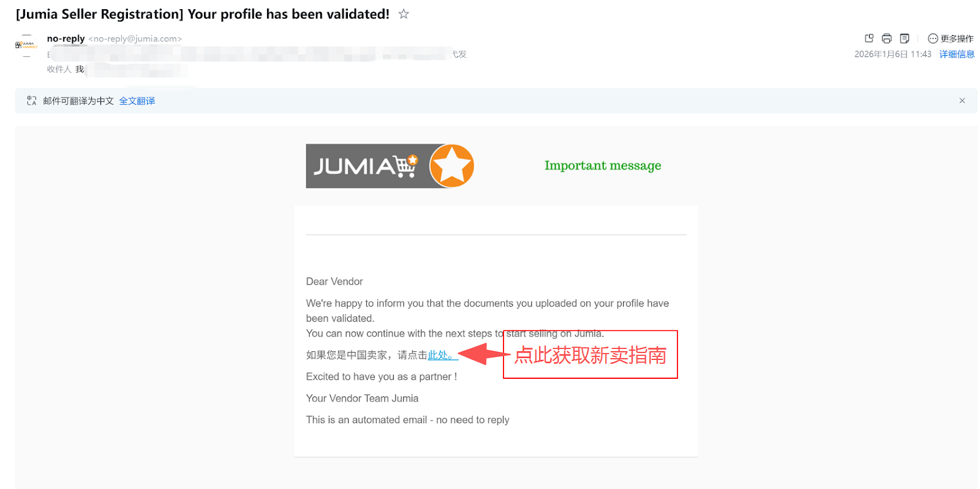This screenshot has width=980, height=489.
Task: Open the email in a new window
Action: click(869, 39)
